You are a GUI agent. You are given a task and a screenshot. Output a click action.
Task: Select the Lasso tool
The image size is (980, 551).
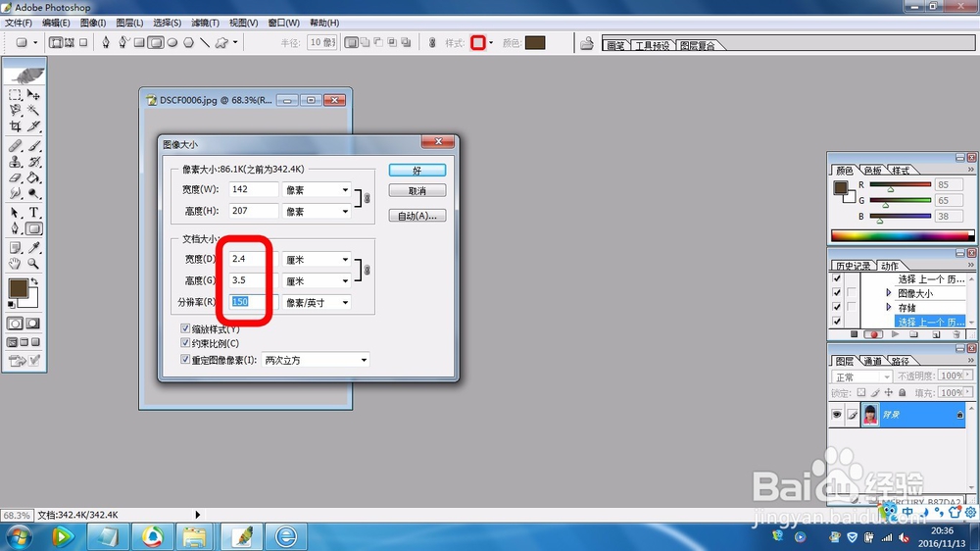point(15,111)
